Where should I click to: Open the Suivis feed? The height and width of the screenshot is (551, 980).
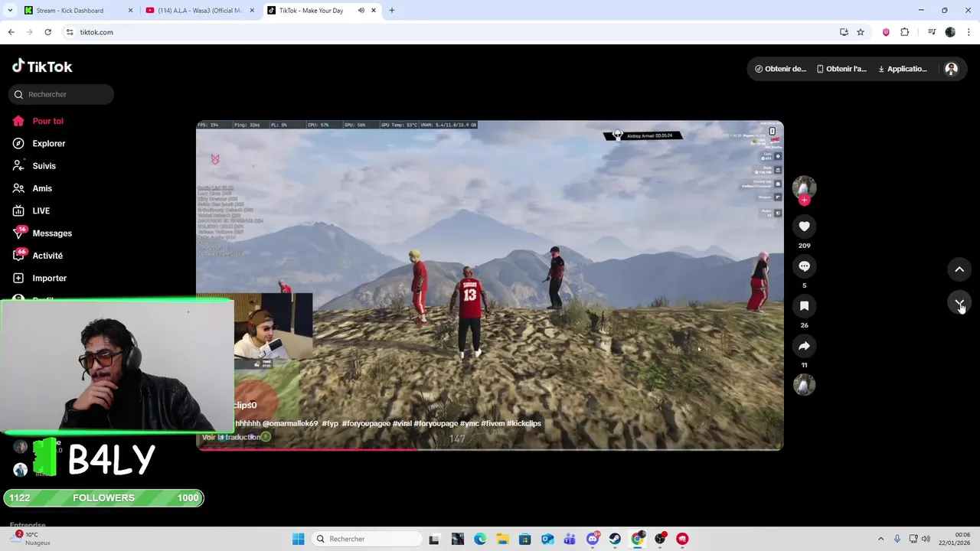(x=34, y=166)
